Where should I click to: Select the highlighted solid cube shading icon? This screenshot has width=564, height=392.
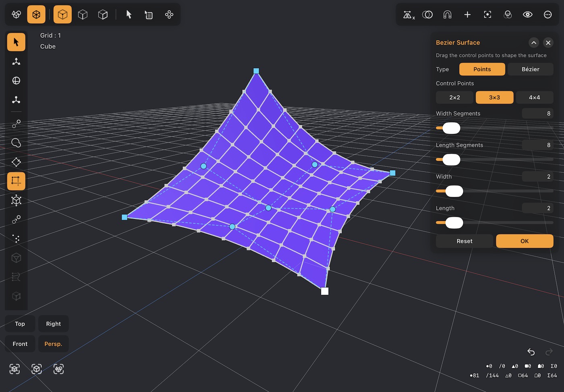tap(62, 15)
